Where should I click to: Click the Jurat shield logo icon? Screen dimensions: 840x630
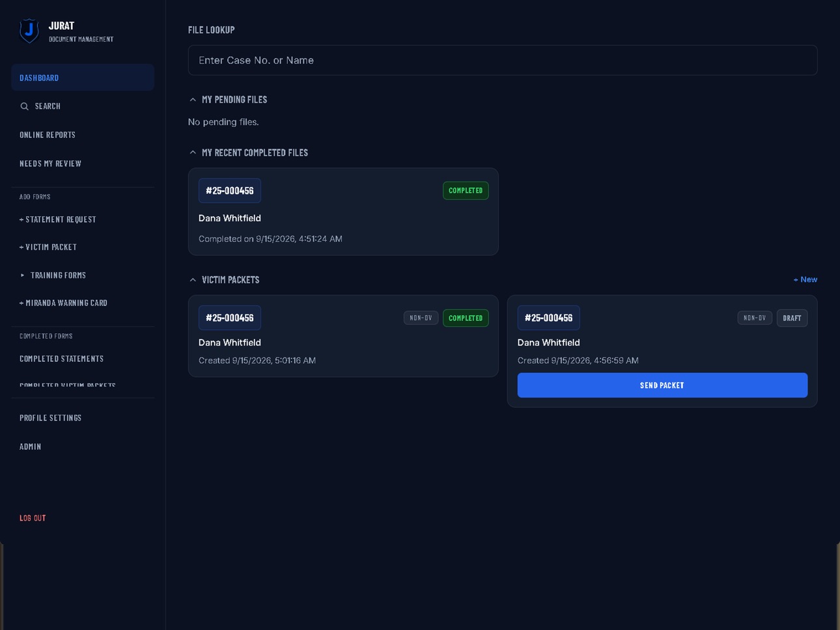click(x=29, y=31)
